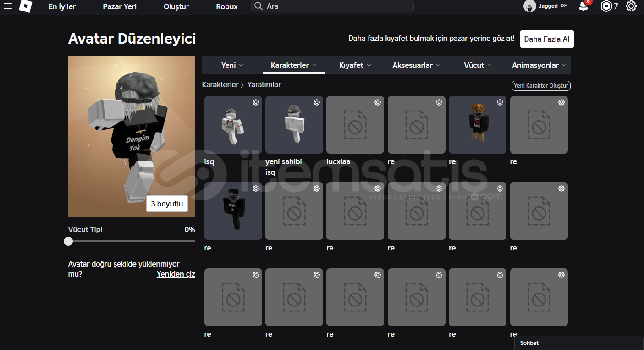
Task: Go back via the Karakterler breadcrumb
Action: (220, 85)
